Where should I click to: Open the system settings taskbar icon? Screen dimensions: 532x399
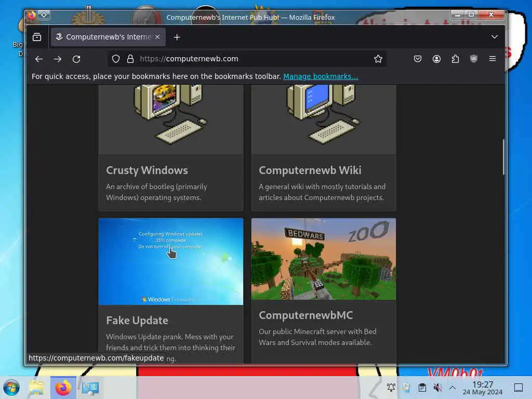90,388
